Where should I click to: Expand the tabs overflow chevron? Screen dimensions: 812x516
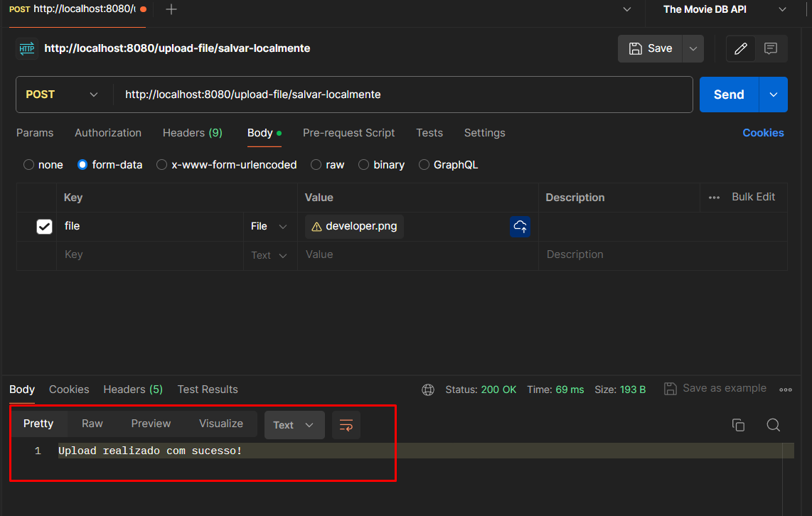coord(627,9)
